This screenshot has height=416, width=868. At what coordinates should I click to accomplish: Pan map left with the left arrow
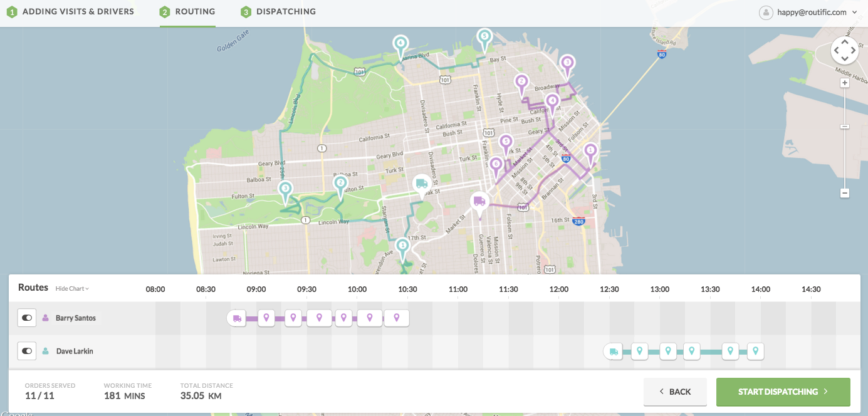(836, 51)
